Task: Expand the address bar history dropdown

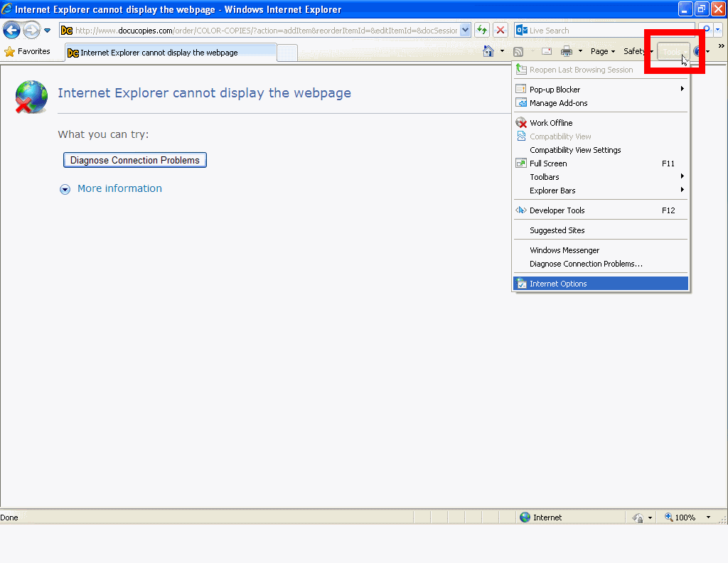Action: tap(465, 31)
